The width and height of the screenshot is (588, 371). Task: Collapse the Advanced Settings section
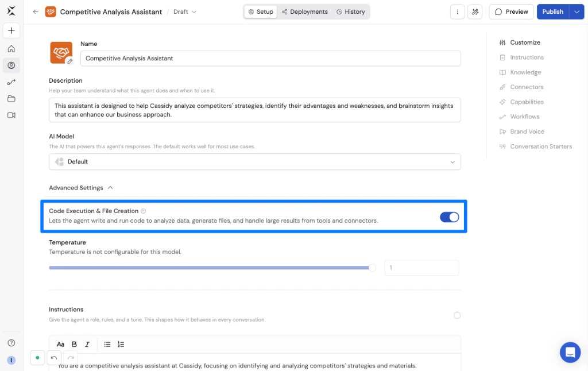click(x=81, y=188)
